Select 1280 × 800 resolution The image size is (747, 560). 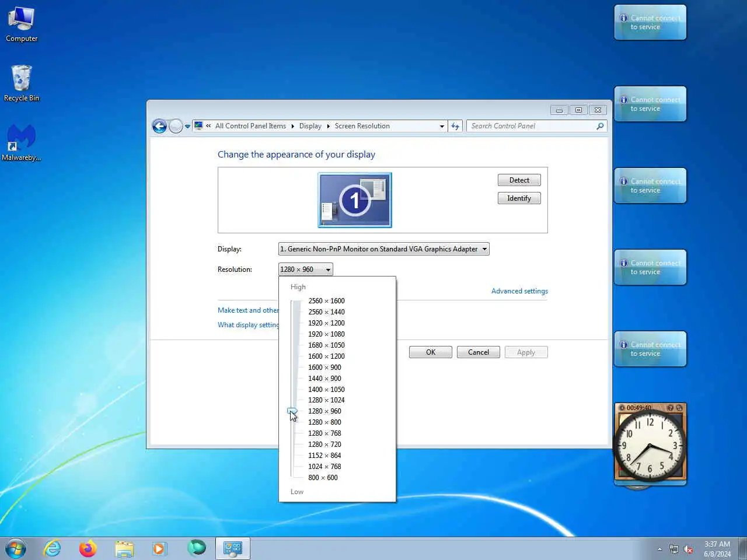[x=324, y=422]
